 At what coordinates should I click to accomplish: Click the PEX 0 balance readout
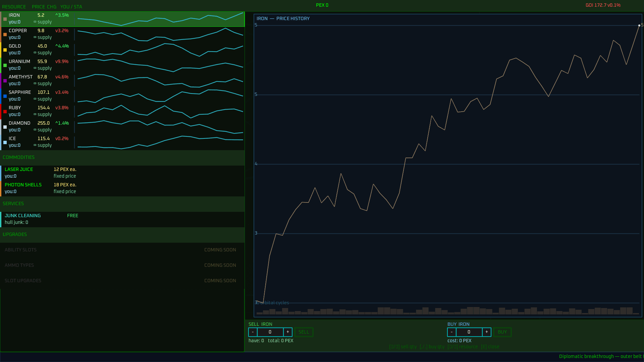pyautogui.click(x=322, y=5)
